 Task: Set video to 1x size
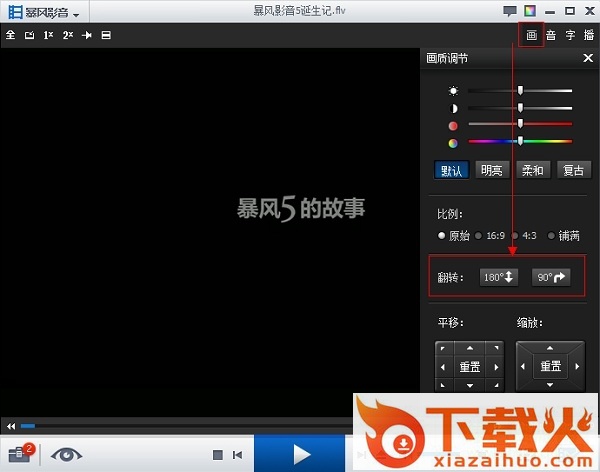click(x=48, y=35)
